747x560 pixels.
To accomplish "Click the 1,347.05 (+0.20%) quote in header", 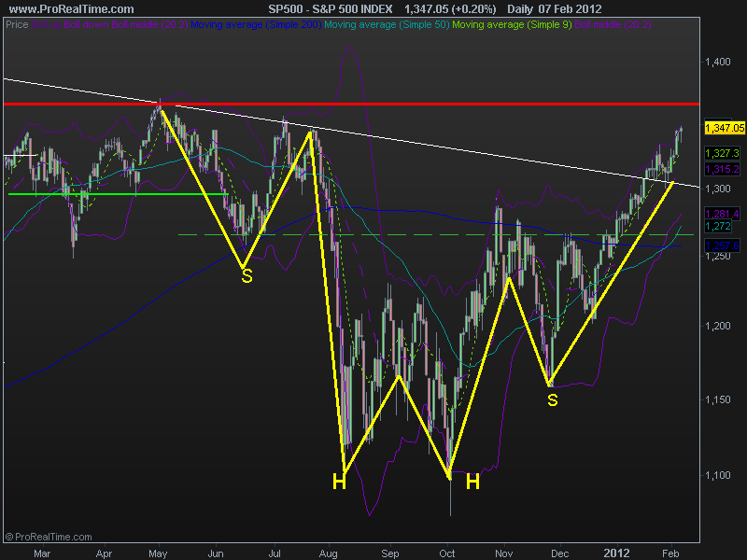I will [x=450, y=9].
